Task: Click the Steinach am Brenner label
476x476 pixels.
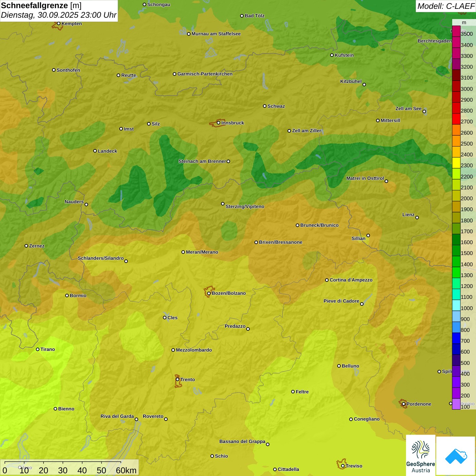Action: coord(202,161)
